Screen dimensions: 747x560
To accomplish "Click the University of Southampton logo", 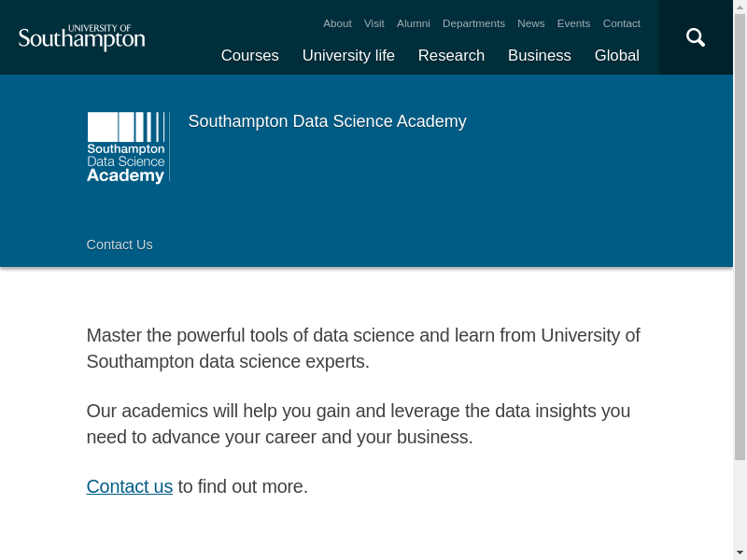I will tap(82, 38).
